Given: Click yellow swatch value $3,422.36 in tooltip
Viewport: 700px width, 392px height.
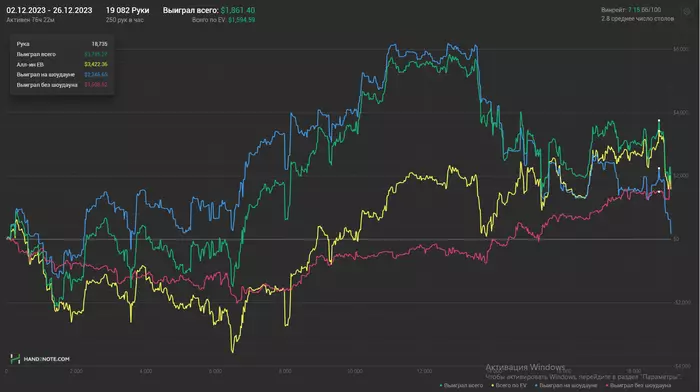Looking at the screenshot, I should pyautogui.click(x=96, y=64).
